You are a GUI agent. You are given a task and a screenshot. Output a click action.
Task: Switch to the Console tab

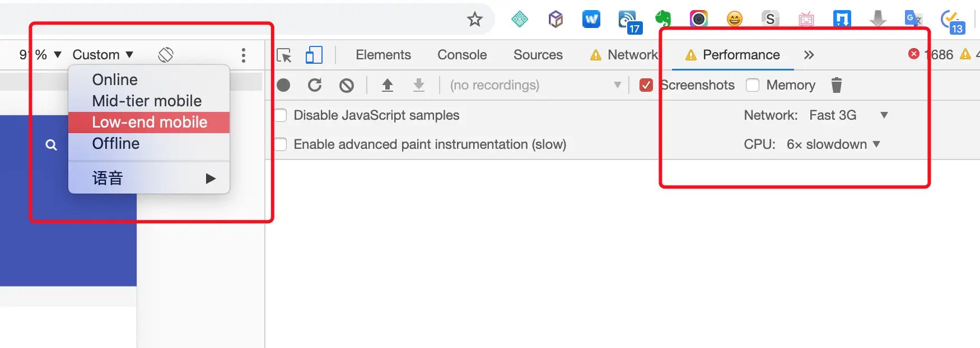tap(462, 55)
